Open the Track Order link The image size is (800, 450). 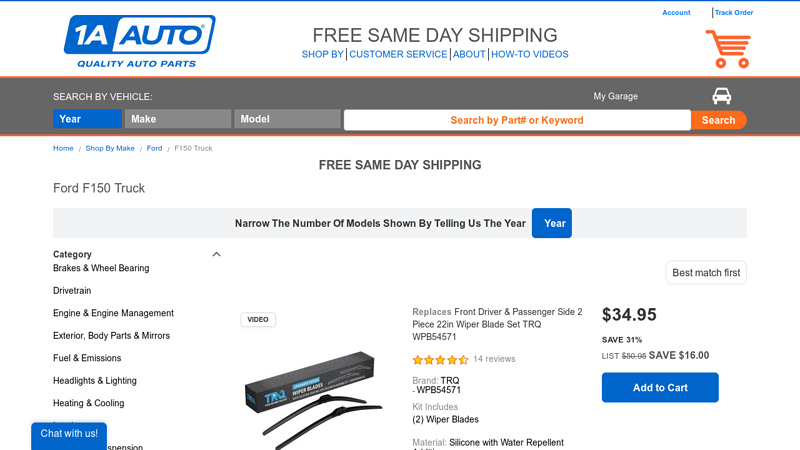(x=734, y=13)
